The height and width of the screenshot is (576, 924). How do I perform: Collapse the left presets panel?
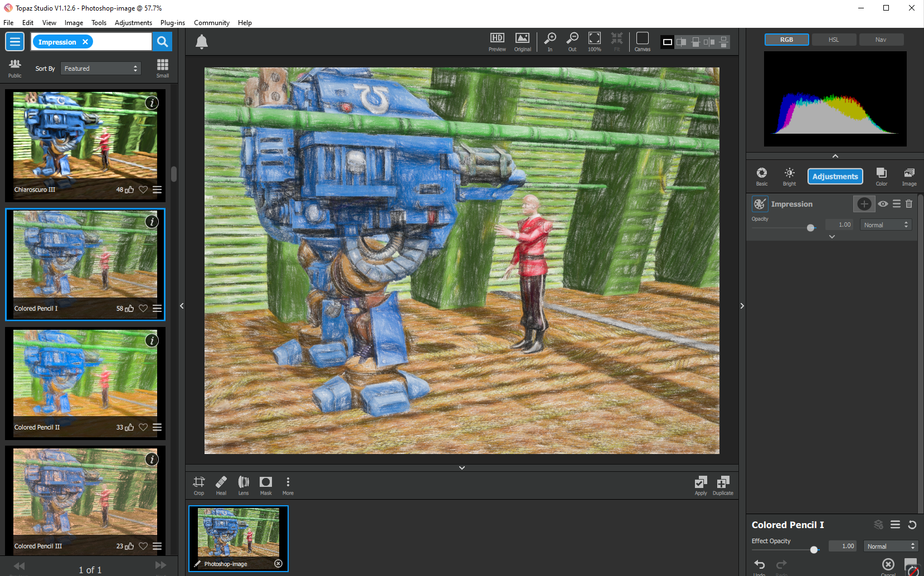click(182, 306)
